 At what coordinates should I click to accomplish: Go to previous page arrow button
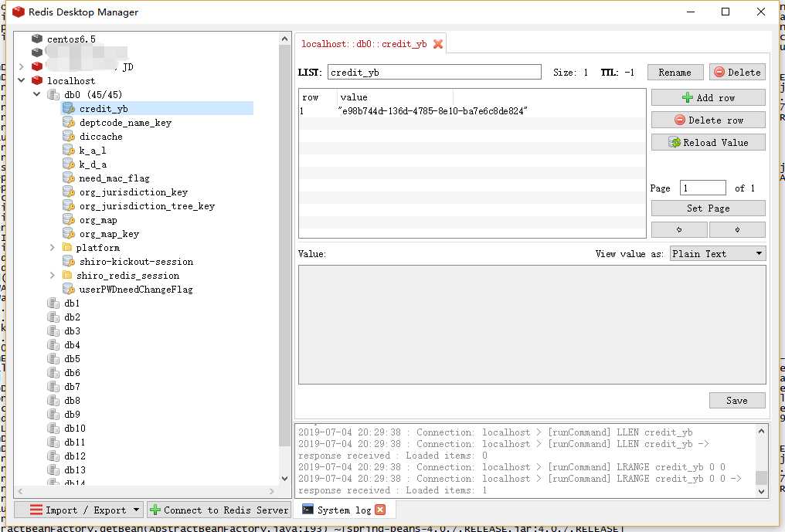679,230
